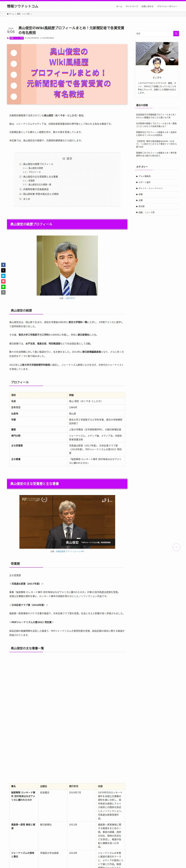Click the 情報ツウドットコム site title
186x868 pixels.
pyautogui.click(x=23, y=6)
